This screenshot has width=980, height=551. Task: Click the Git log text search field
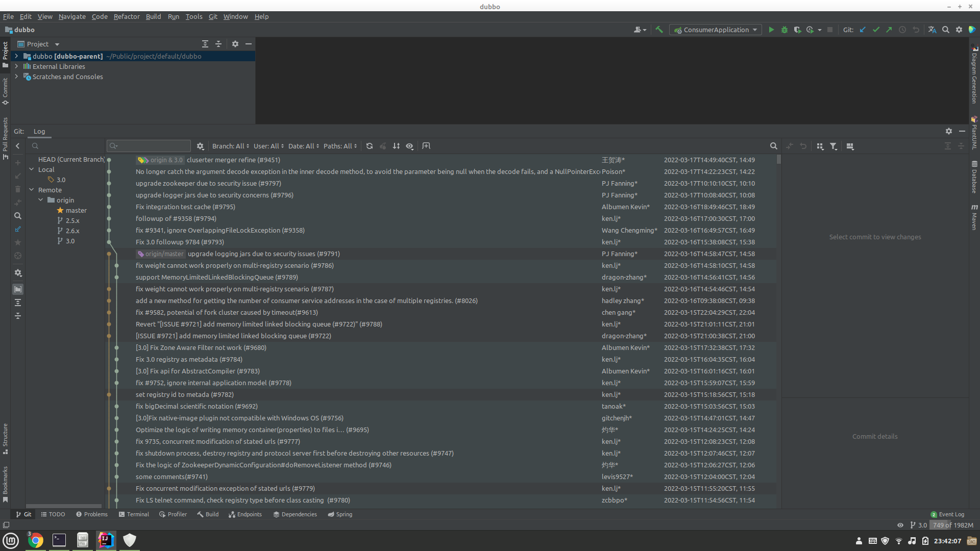pyautogui.click(x=149, y=146)
